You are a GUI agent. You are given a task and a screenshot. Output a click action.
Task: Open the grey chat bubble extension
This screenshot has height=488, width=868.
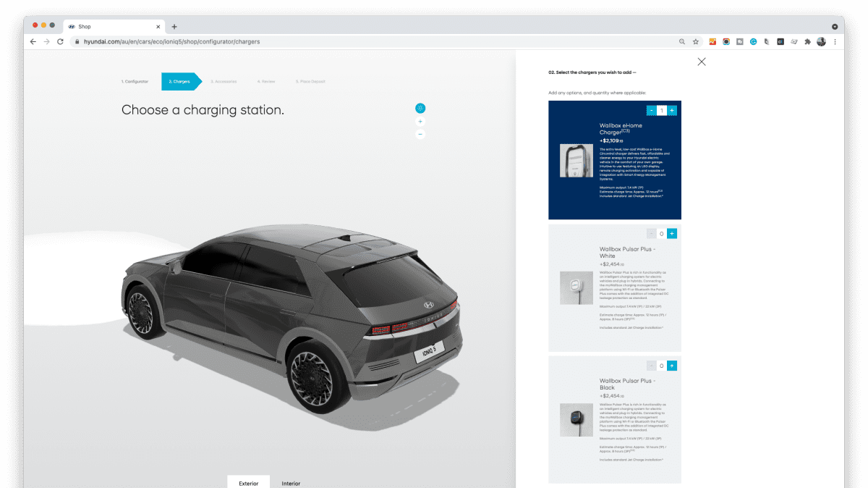pyautogui.click(x=740, y=41)
